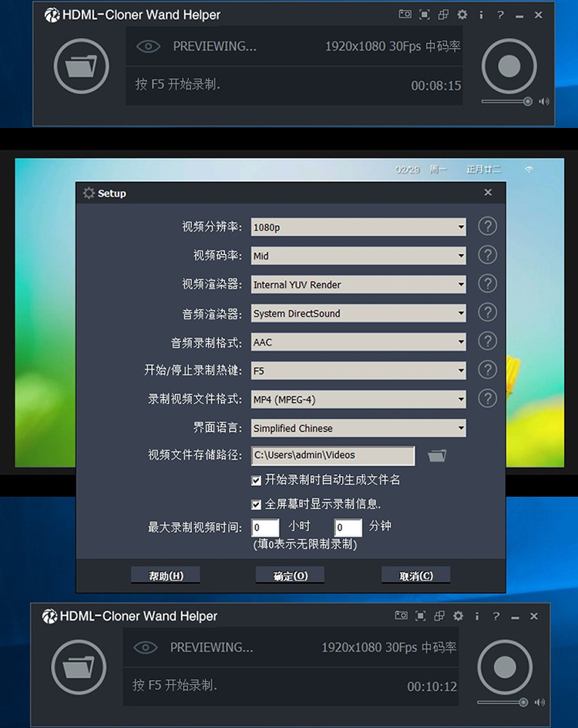Adjust volume slider in bottom Wand Helper window
Viewport: 578px width, 728px height.
[x=502, y=702]
